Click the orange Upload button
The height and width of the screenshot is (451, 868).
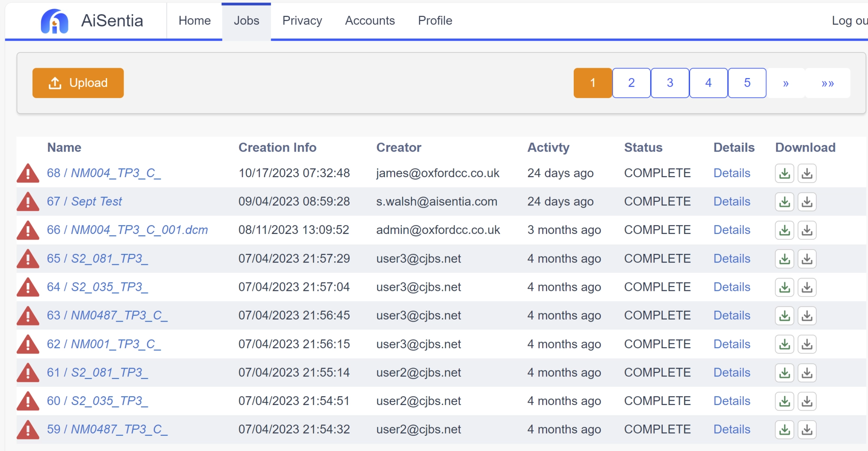(78, 83)
